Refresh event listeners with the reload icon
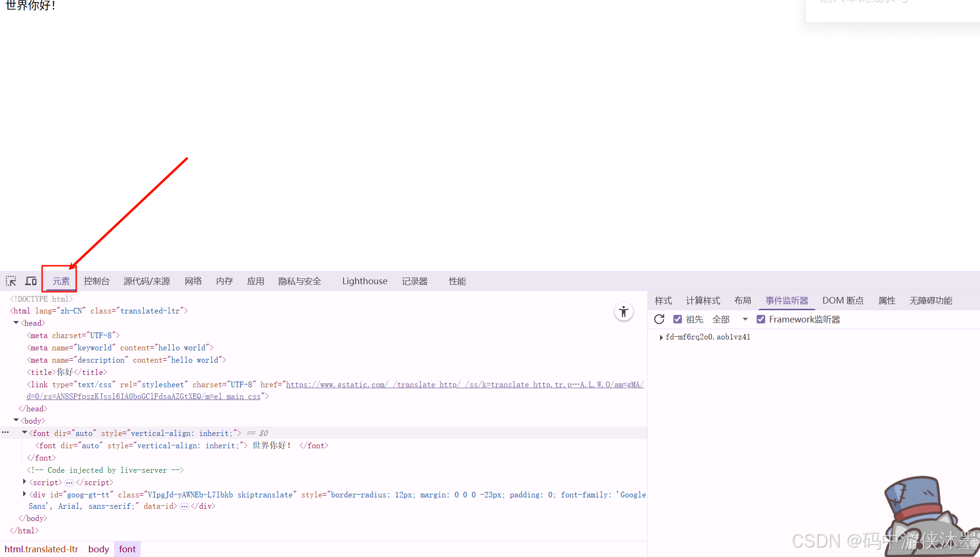Screen dimensions: 980x557 coord(659,319)
